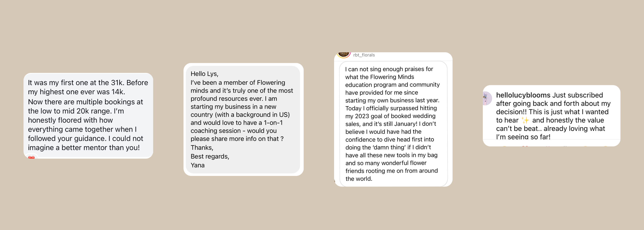Viewport: 644px width, 230px height.
Task: Click the 'Yana' signature
Action: (x=197, y=165)
